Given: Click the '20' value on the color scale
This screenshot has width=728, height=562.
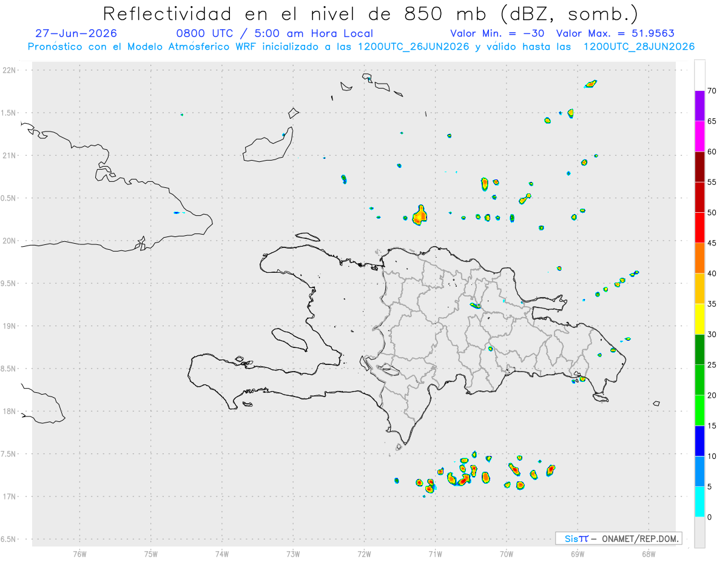Looking at the screenshot, I should click(712, 395).
